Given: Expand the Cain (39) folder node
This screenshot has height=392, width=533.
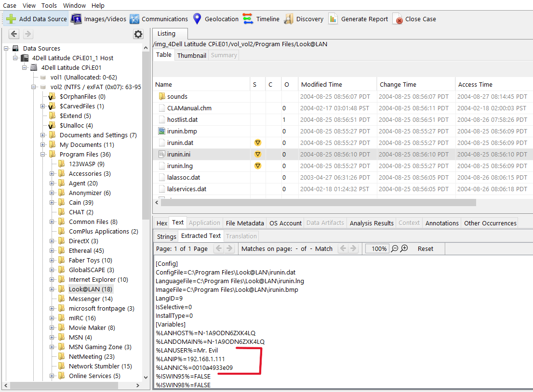Looking at the screenshot, I should point(52,203).
